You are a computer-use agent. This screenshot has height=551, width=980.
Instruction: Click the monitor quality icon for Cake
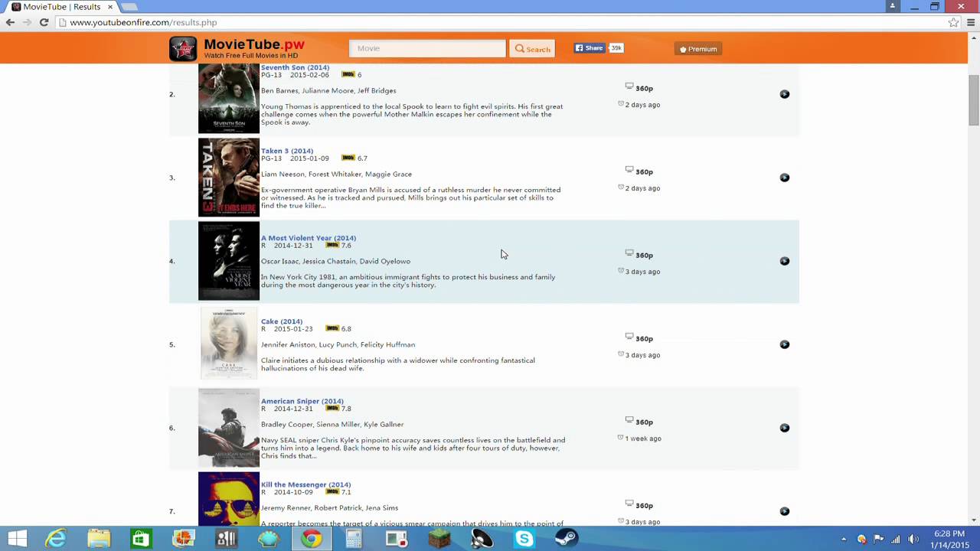pyautogui.click(x=629, y=337)
